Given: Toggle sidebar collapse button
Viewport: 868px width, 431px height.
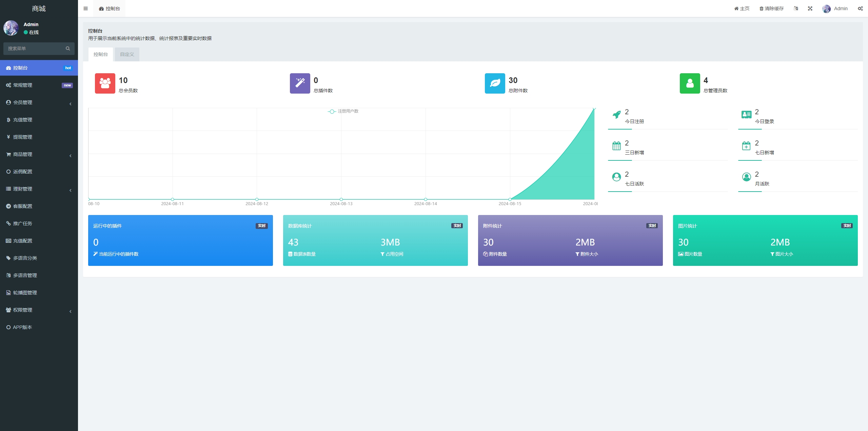Looking at the screenshot, I should (x=85, y=8).
